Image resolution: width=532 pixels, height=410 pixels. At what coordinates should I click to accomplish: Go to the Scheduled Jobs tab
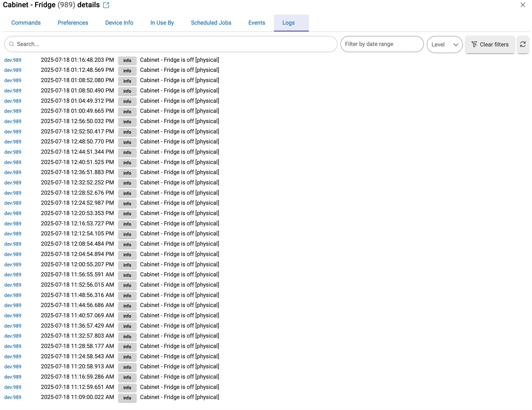coord(211,23)
